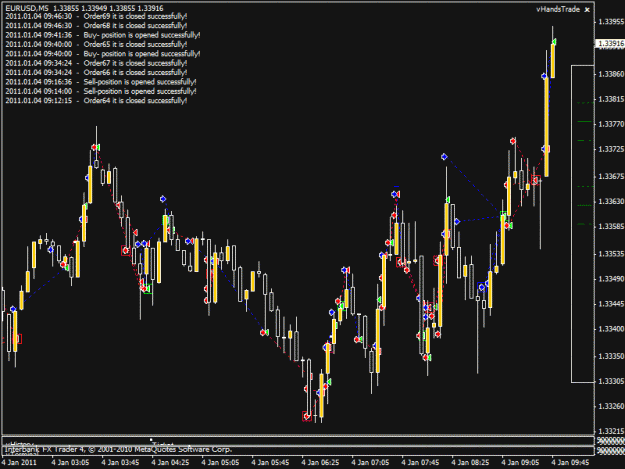The image size is (625, 469).
Task: Click the red boxed marker at the chart's lowest candle
Action: [307, 416]
